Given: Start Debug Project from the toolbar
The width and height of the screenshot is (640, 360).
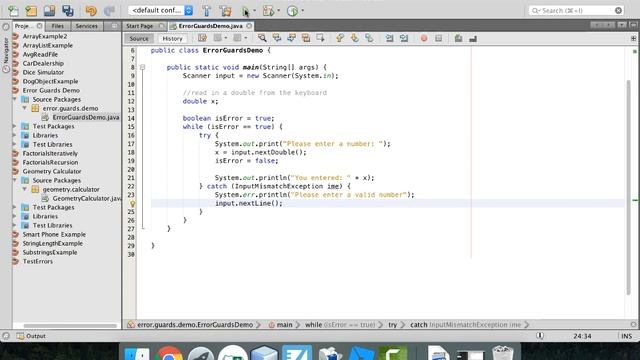Looking at the screenshot, I should 268,11.
